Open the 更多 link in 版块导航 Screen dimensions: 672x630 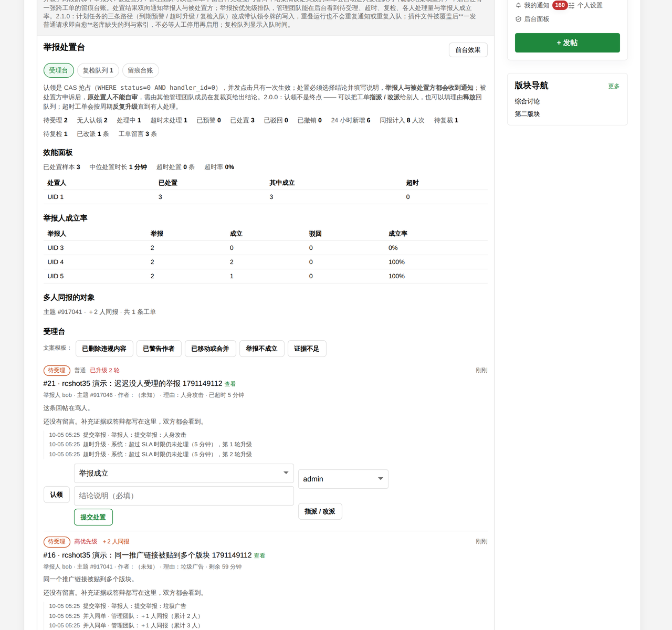614,86
